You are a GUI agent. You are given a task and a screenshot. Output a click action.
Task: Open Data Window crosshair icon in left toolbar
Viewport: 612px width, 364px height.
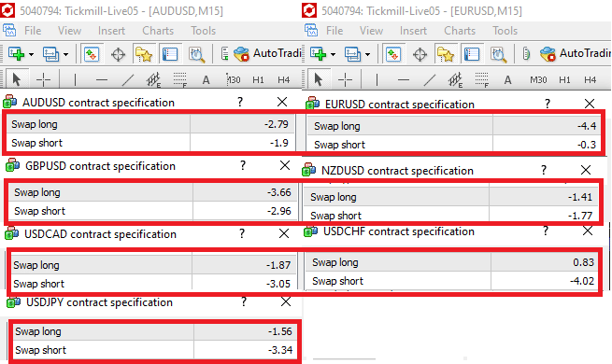[118, 54]
